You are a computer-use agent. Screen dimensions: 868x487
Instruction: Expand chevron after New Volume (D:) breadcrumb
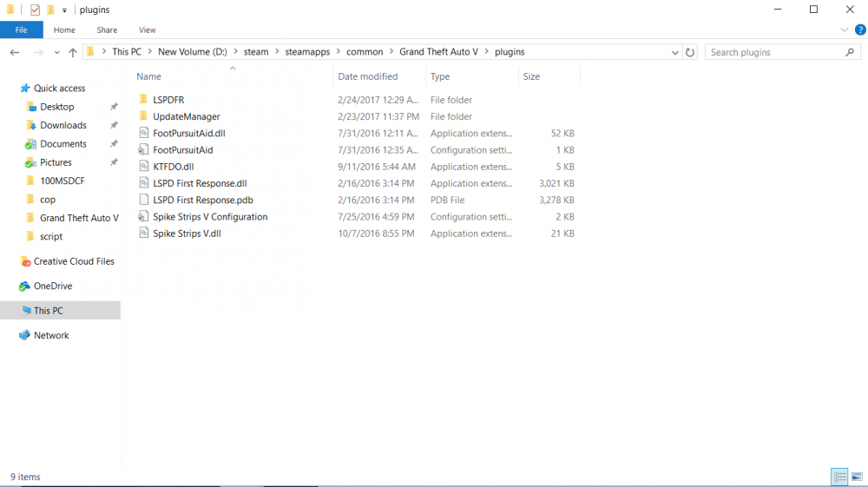[236, 51]
